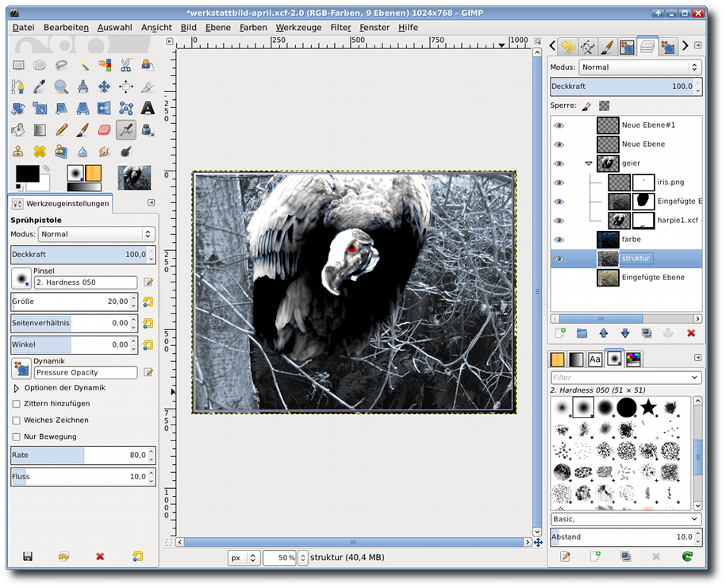Open the Filter menu
The height and width of the screenshot is (588, 726).
[x=340, y=27]
